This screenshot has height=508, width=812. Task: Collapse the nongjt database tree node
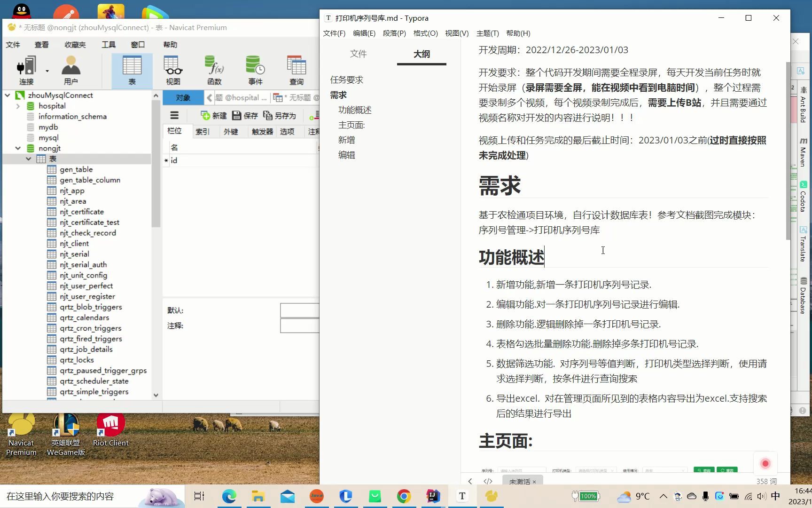click(17, 148)
